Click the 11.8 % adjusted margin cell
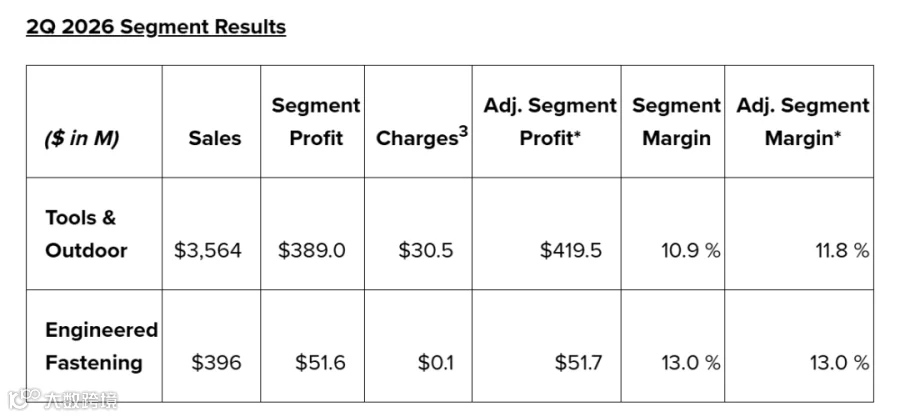This screenshot has height=417, width=900. click(842, 251)
